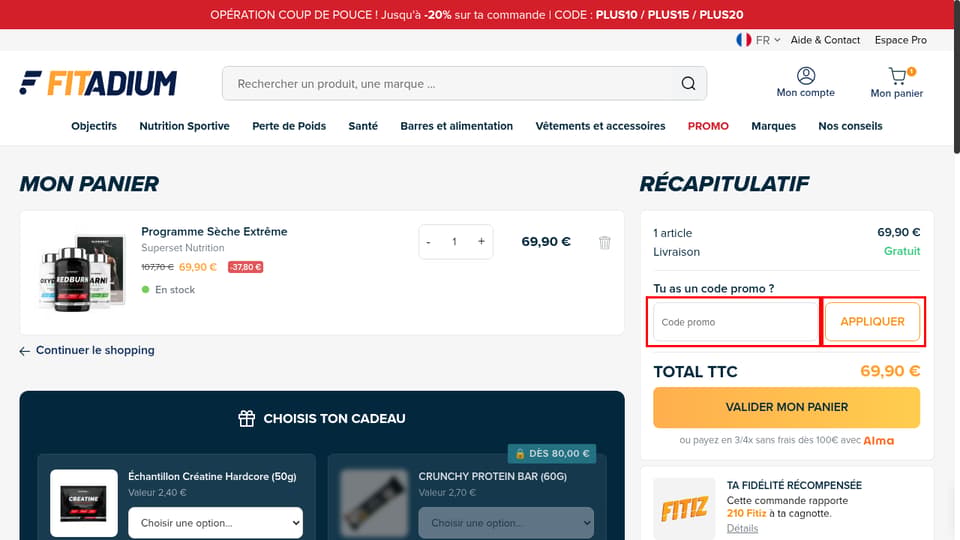Click Aide & Contact link
Viewport: 960px width, 540px height.
tap(825, 40)
